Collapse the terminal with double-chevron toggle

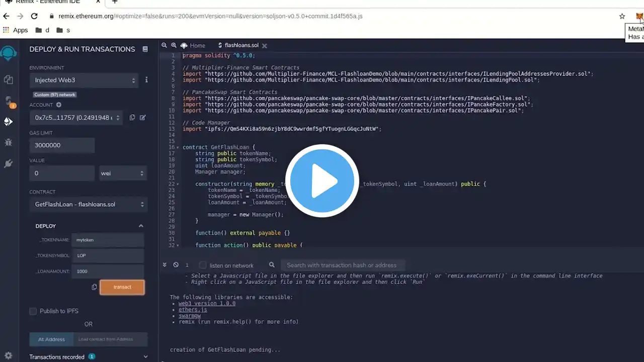[165, 265]
